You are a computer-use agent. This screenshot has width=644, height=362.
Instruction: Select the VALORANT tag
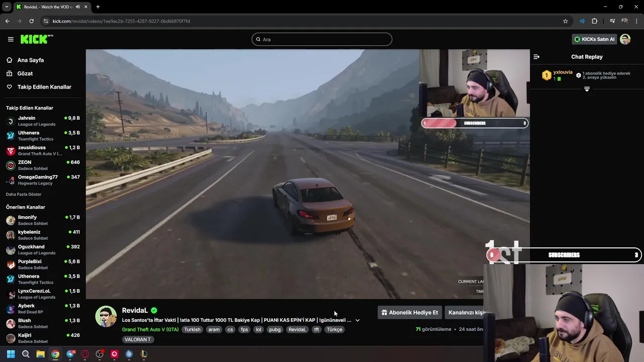(x=138, y=339)
